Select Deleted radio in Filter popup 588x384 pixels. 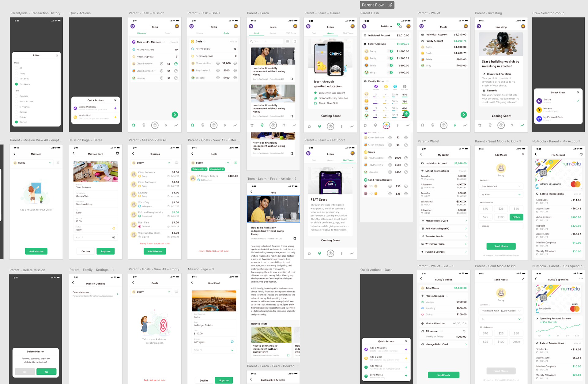point(16,122)
